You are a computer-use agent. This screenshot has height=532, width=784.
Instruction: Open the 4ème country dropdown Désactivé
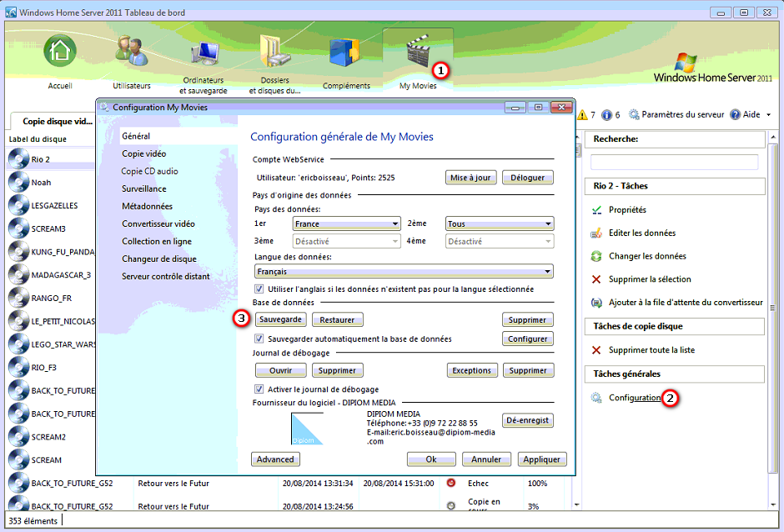[500, 242]
